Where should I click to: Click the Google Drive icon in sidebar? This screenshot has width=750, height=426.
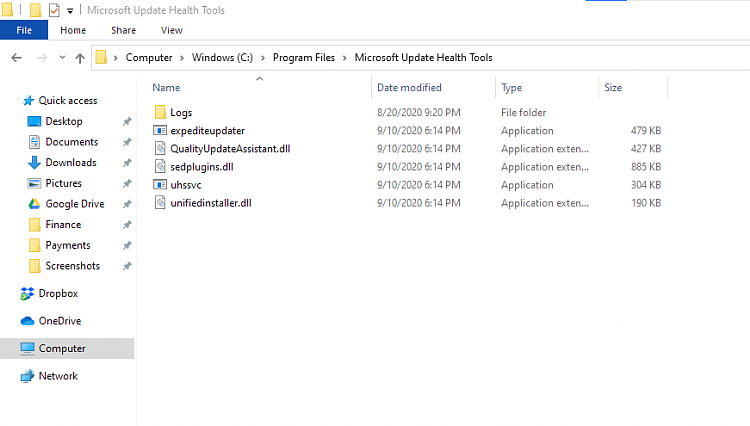pos(34,204)
